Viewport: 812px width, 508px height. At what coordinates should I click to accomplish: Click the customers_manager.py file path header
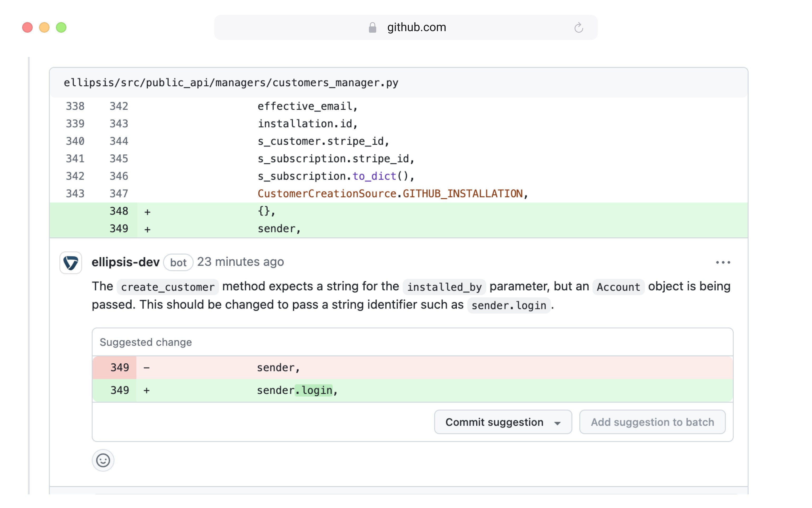point(231,83)
